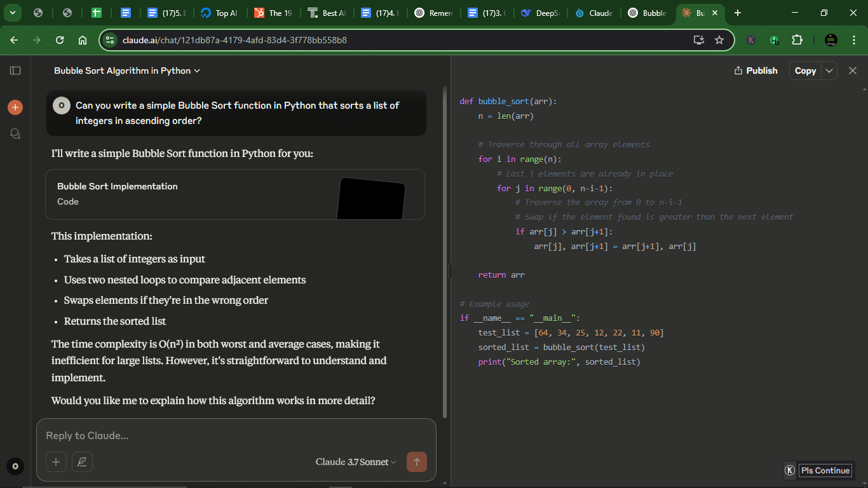Expand the Bubble Sort Algorithm chat title menu
Image resolution: width=868 pixels, height=488 pixels.
coord(127,71)
